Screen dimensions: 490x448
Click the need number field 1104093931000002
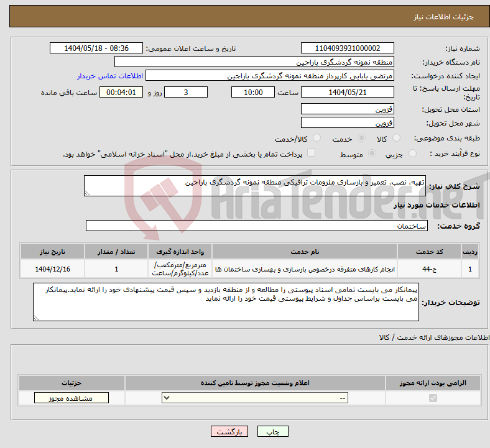347,48
